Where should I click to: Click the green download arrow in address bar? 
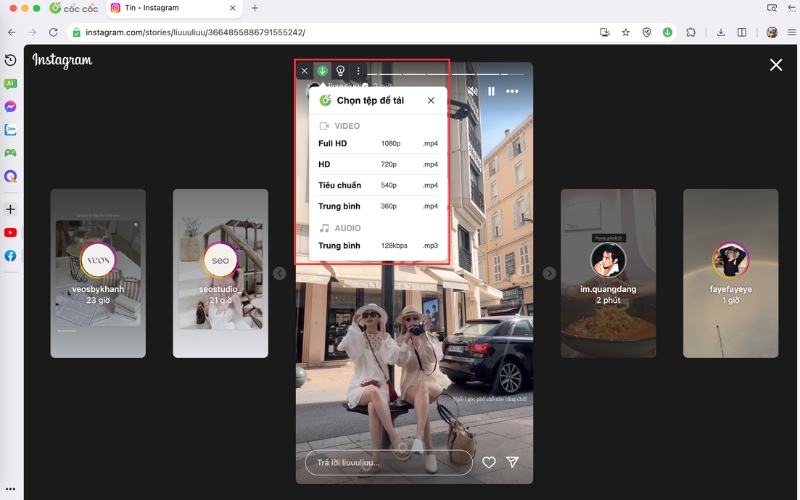pyautogui.click(x=667, y=32)
